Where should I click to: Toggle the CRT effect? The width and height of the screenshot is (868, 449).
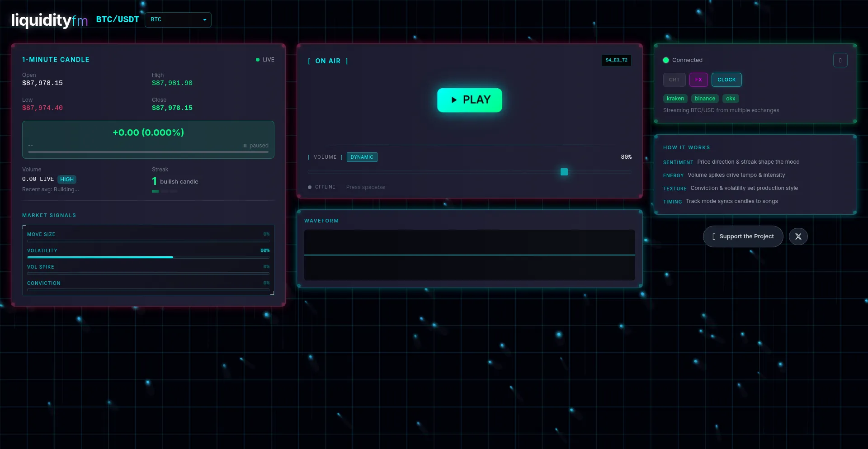674,80
